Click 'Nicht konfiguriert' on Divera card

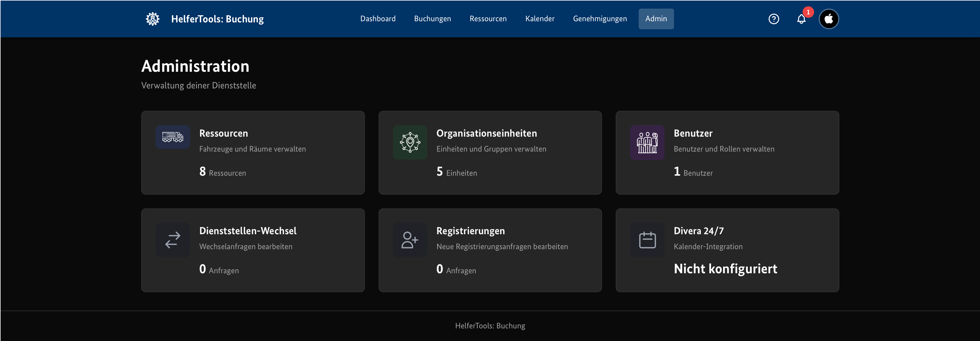tap(725, 269)
